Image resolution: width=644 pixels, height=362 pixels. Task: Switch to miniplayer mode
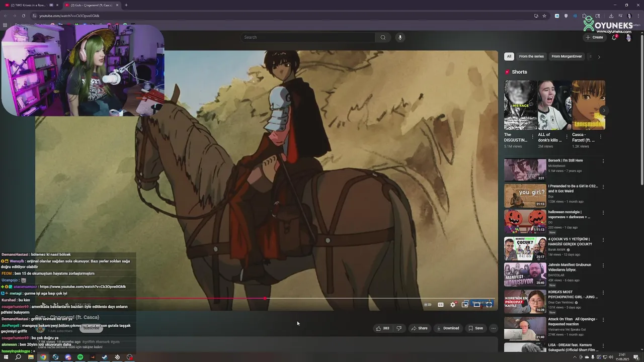[465, 304]
